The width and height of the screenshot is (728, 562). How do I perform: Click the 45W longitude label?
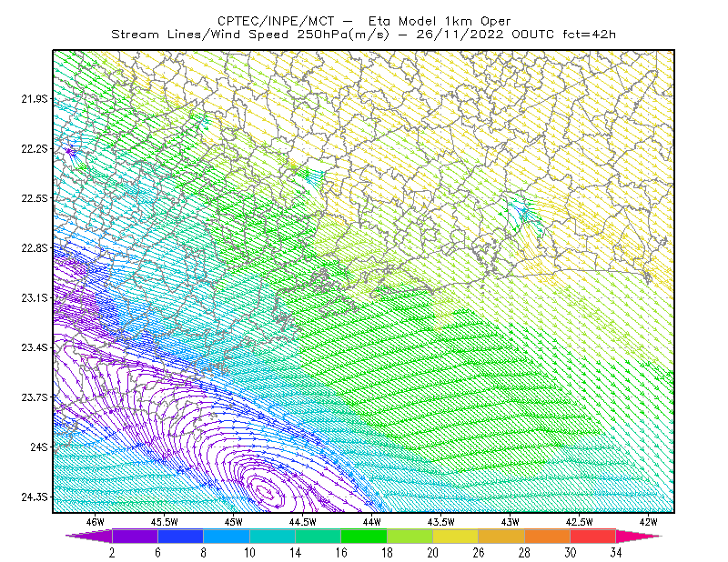pos(234,522)
